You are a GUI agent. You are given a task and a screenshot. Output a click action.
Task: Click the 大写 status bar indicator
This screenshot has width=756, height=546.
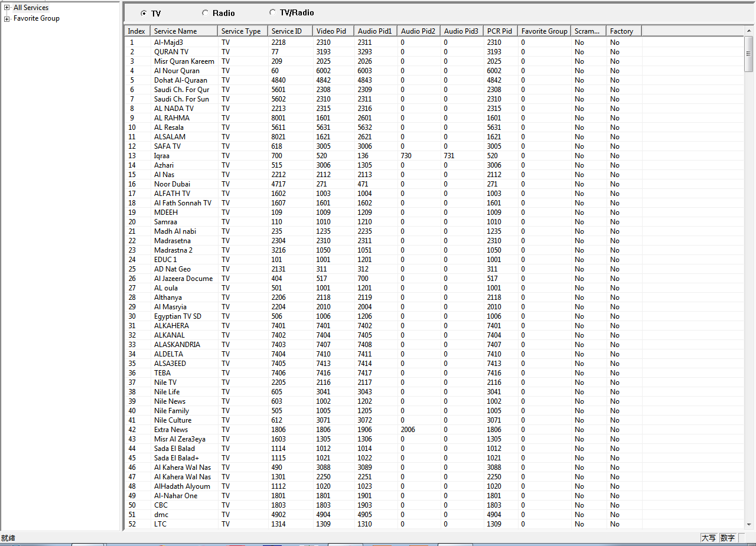pyautogui.click(x=709, y=538)
